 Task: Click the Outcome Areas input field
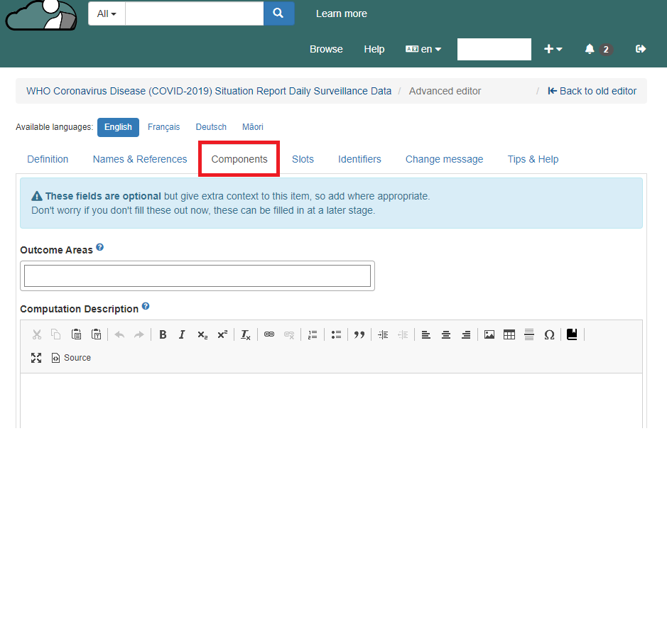197,275
